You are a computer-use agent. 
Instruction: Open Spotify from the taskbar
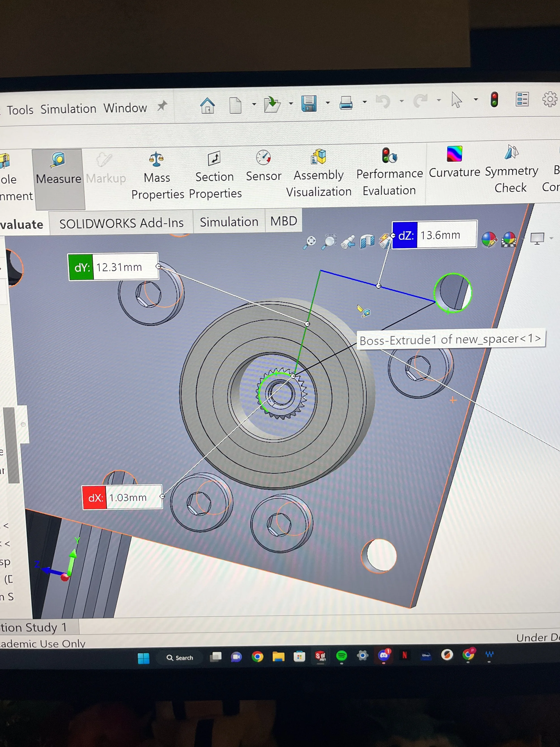tap(342, 656)
